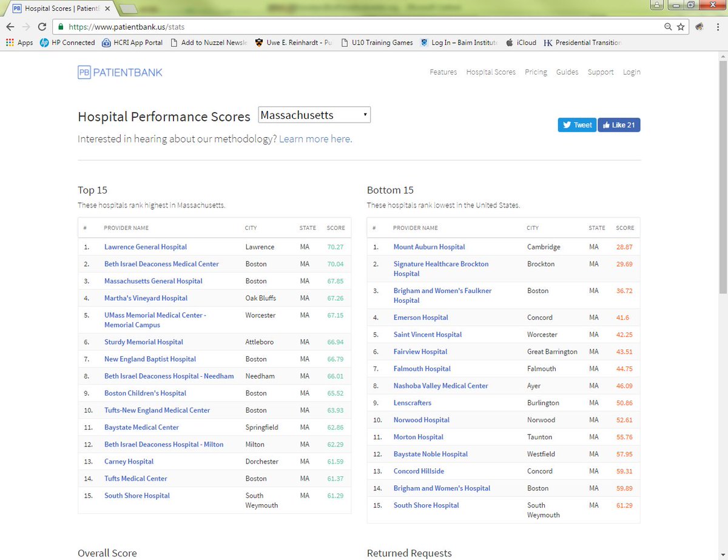Open HCRI App Portal bookmark
The width and height of the screenshot is (728, 560).
click(132, 42)
